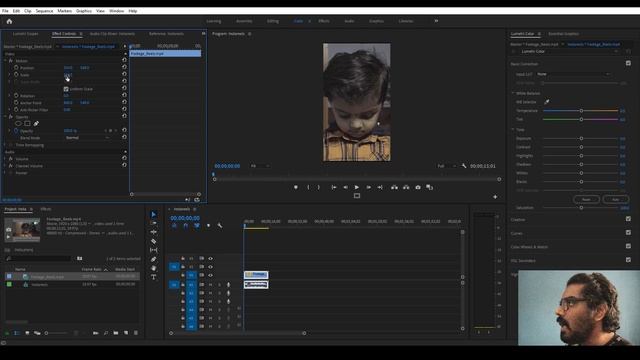The image size is (640, 360).
Task: Toggle Position animation stopwatch
Action: point(16,67)
